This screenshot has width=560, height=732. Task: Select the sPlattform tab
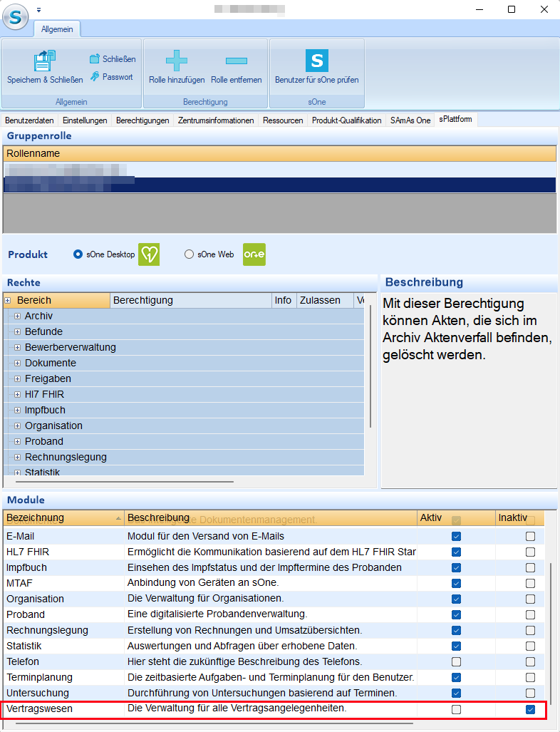pos(455,120)
